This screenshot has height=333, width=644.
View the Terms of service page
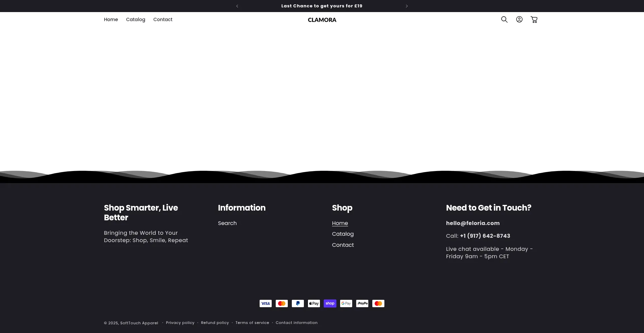point(252,323)
